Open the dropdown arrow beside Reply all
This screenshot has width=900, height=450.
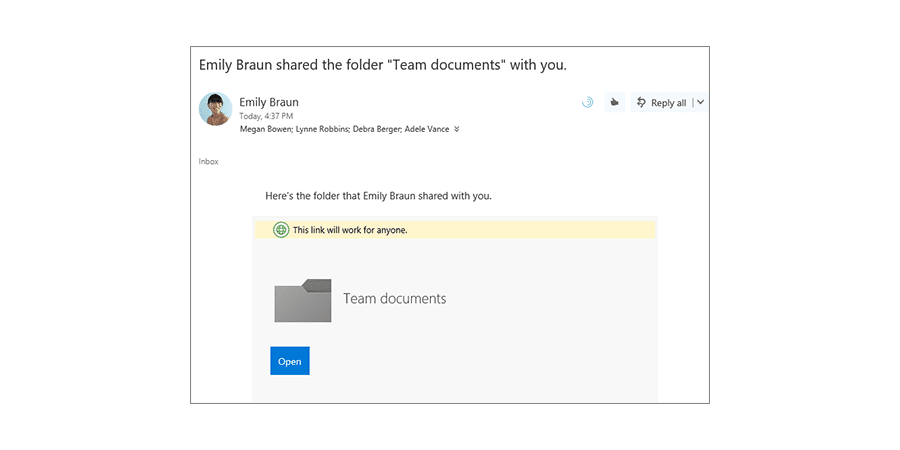[x=700, y=103]
